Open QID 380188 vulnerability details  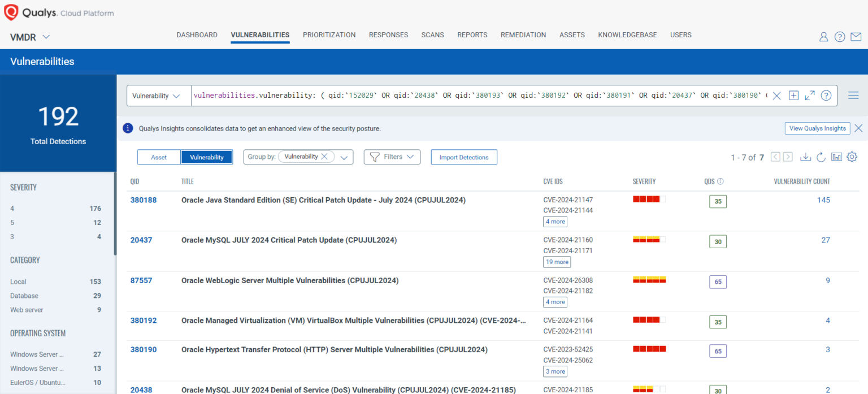pyautogui.click(x=143, y=200)
